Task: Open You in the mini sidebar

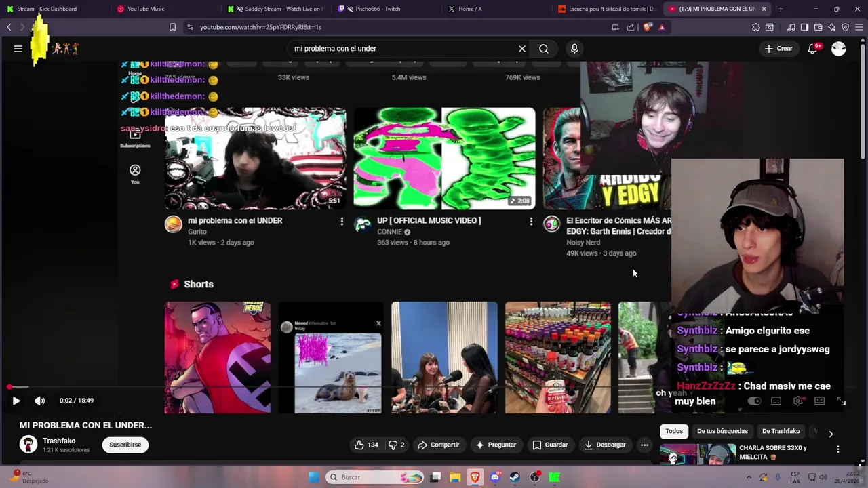Action: coord(135,174)
